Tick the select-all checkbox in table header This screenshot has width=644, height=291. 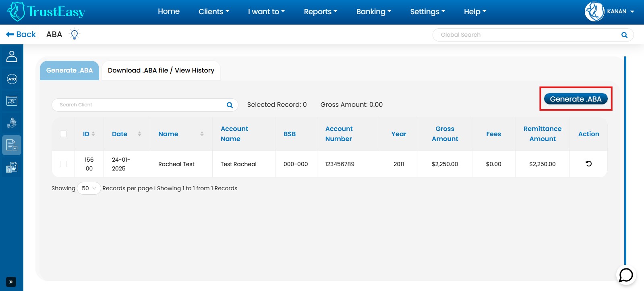[x=63, y=134]
